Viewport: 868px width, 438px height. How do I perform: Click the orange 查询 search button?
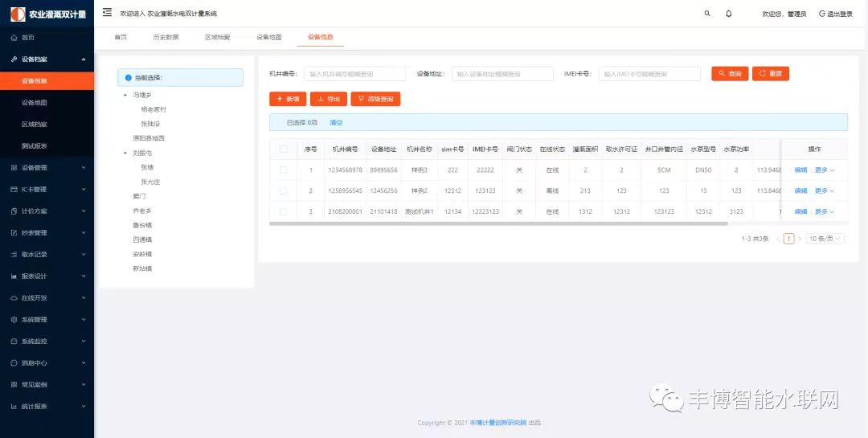point(729,74)
